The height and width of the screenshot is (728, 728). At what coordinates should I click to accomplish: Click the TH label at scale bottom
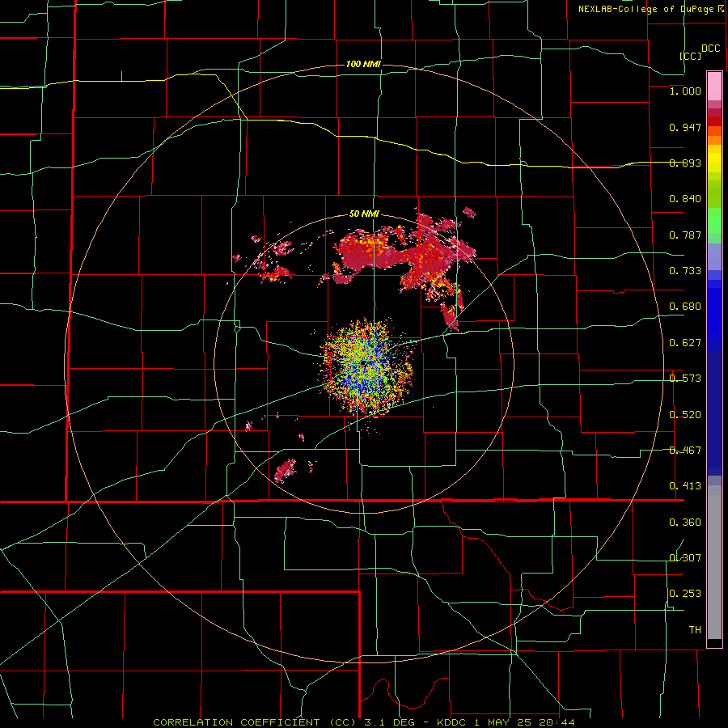695,630
